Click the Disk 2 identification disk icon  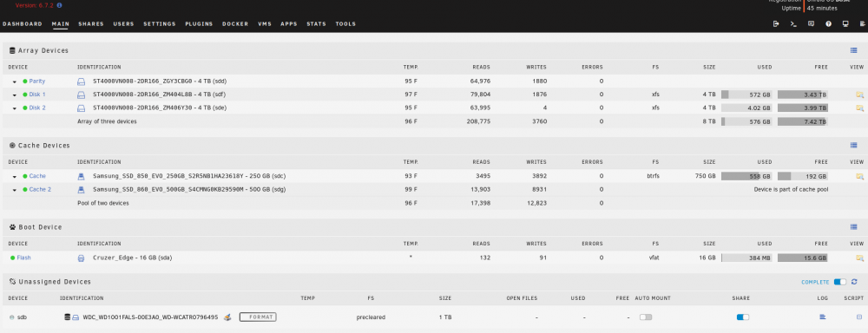(x=81, y=108)
